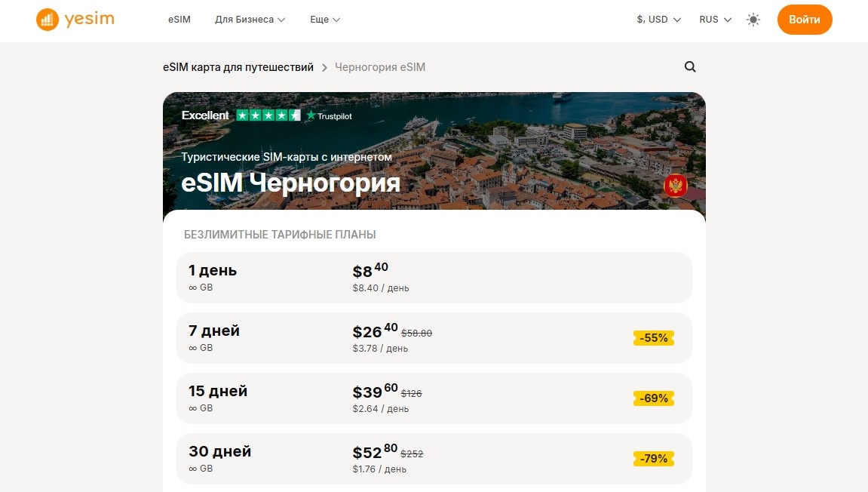Open the 'eSIM карта для путешествий' breadcrumb link
The width and height of the screenshot is (868, 492).
(239, 67)
